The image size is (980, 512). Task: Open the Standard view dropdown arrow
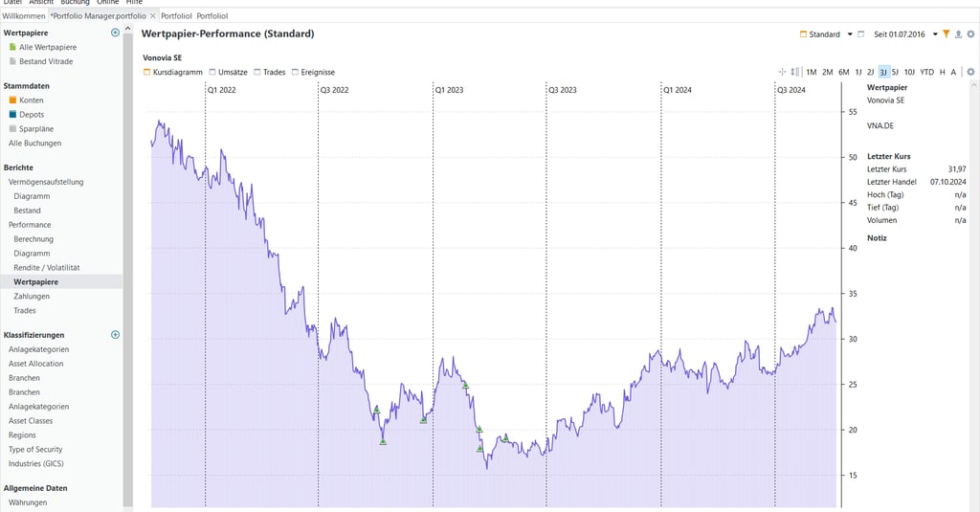(x=849, y=34)
